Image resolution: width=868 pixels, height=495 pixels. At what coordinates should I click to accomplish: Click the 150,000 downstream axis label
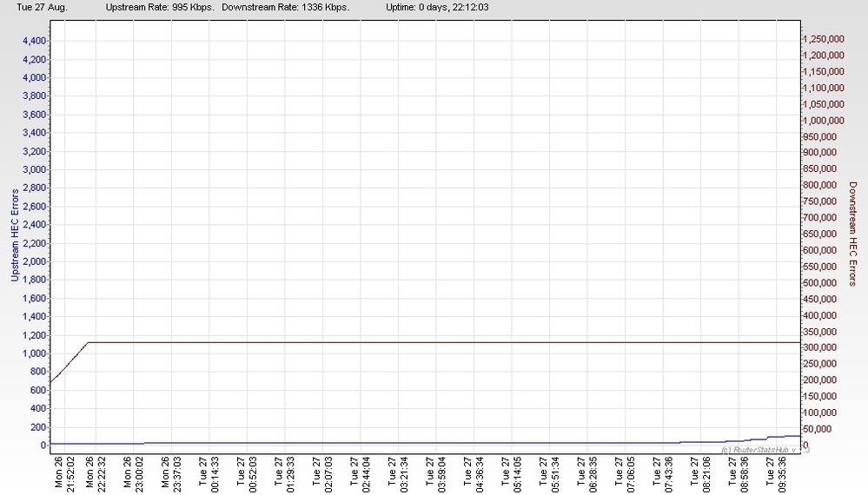(x=820, y=396)
